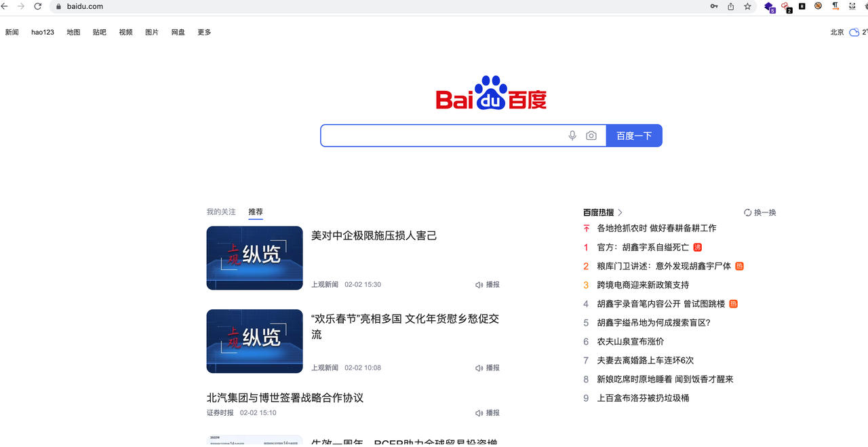
Task: Open hot search 跨境电商迎来新政策支持
Action: pyautogui.click(x=643, y=285)
